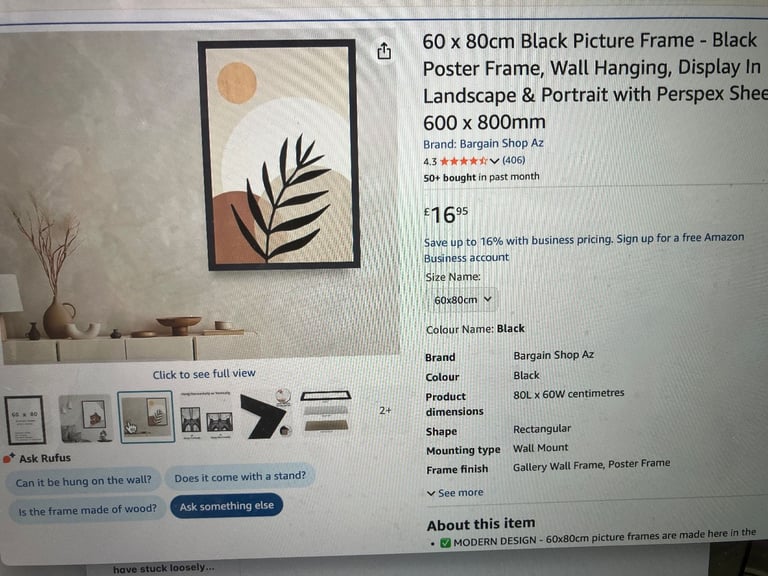Show the 2+ additional images

pyautogui.click(x=385, y=410)
